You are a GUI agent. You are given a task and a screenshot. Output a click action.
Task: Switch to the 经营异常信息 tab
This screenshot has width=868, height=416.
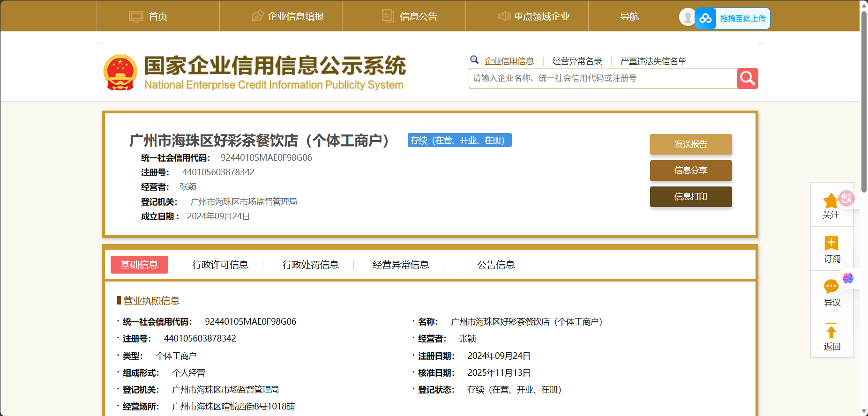[x=401, y=265]
